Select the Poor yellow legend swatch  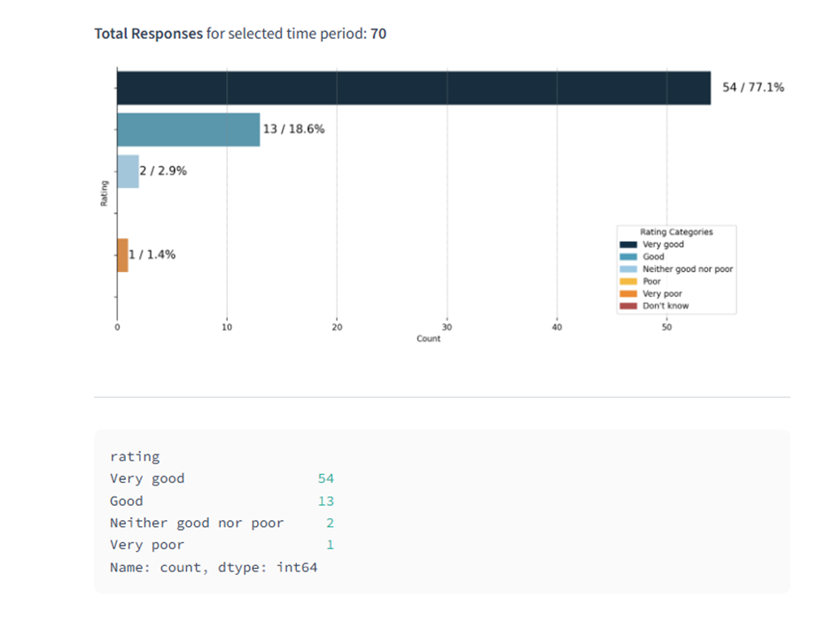[627, 282]
